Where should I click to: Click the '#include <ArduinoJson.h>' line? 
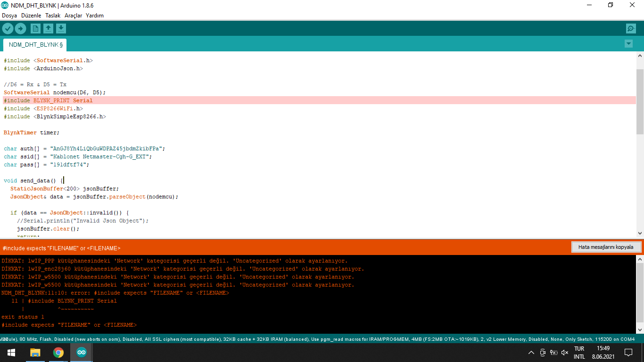coord(43,68)
